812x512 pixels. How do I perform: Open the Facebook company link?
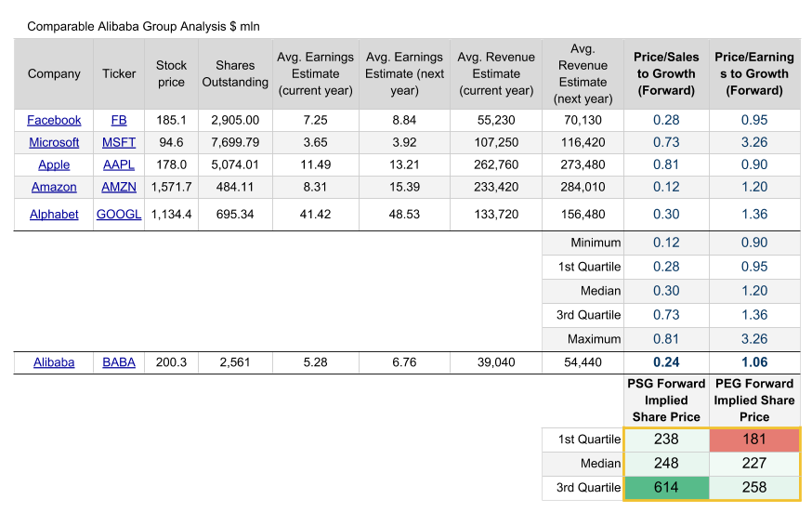pyautogui.click(x=54, y=120)
